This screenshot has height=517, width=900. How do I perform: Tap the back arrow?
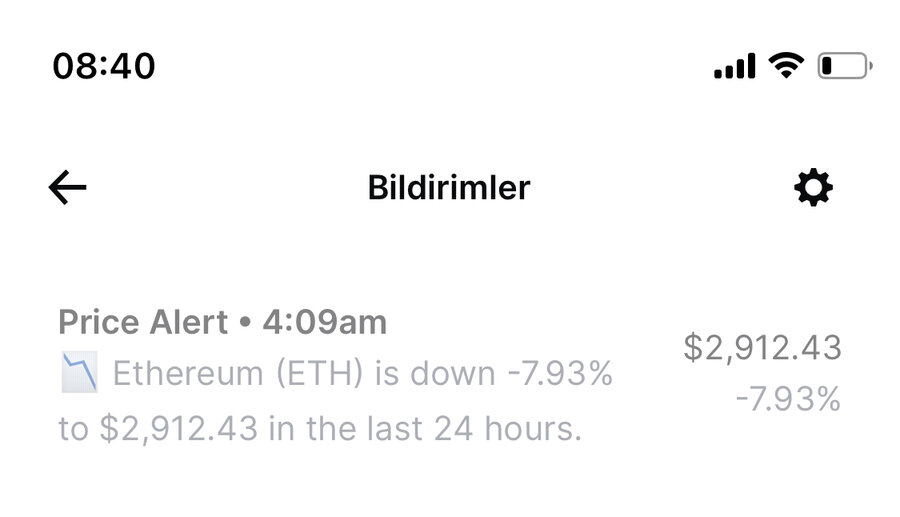(68, 187)
